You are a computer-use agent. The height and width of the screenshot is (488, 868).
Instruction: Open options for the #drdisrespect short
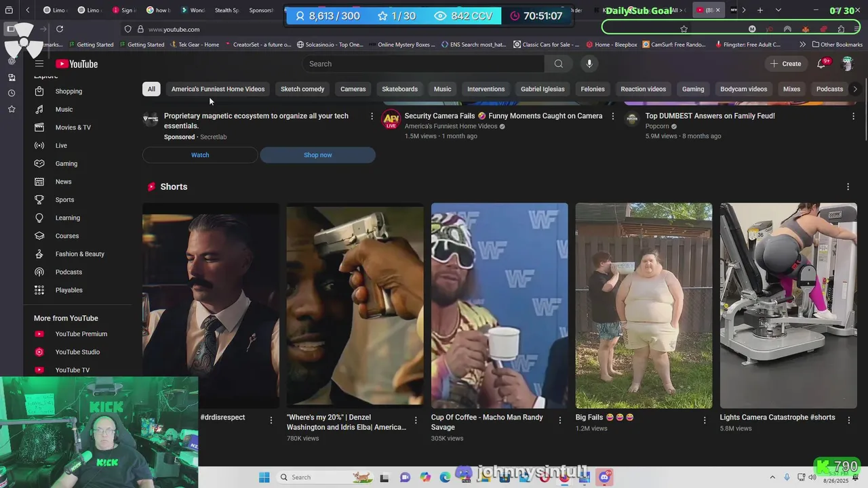tap(271, 420)
